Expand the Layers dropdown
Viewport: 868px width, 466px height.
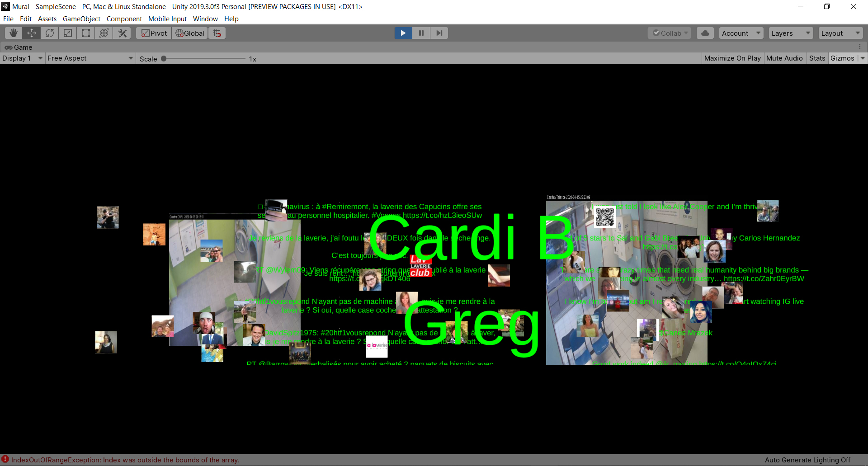click(791, 33)
